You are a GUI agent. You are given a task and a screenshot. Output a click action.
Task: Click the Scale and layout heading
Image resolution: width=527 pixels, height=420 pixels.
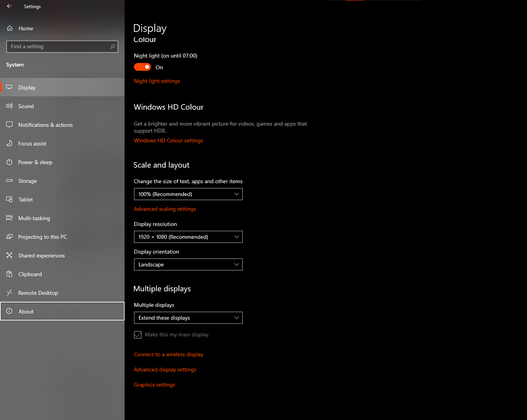tap(162, 165)
